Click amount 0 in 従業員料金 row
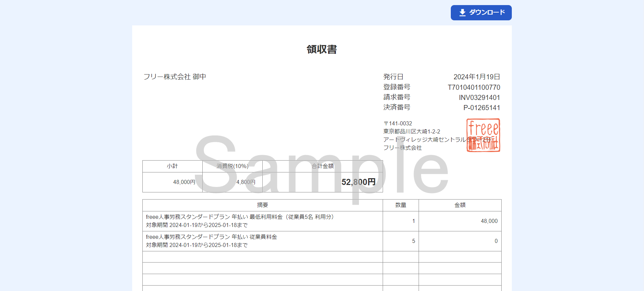Image resolution: width=644 pixels, height=291 pixels. 496,241
